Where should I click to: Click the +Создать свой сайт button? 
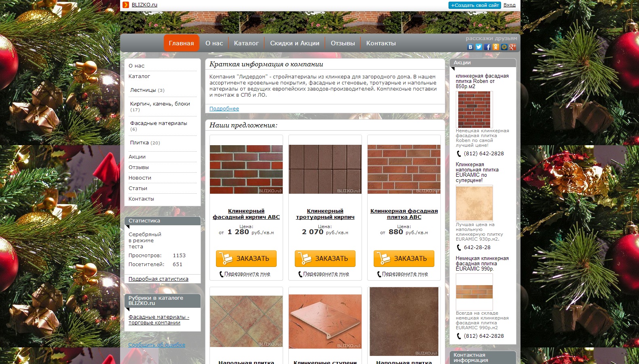(x=475, y=5)
